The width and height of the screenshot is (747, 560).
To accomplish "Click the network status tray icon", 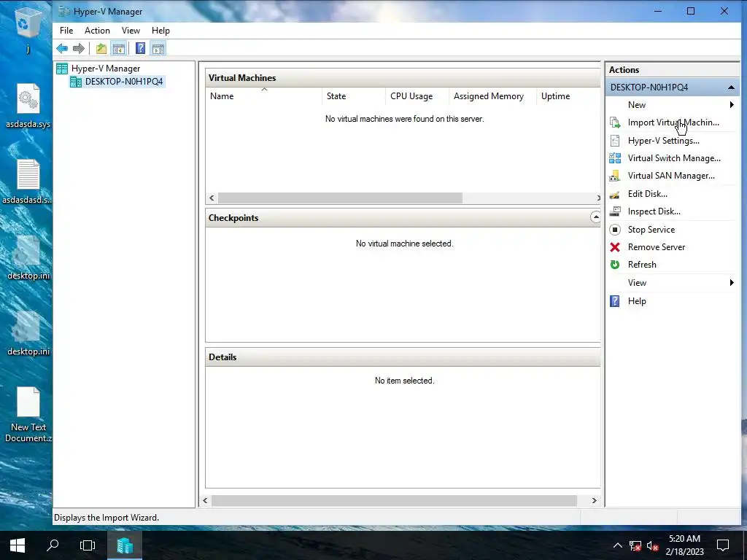I will point(635,545).
